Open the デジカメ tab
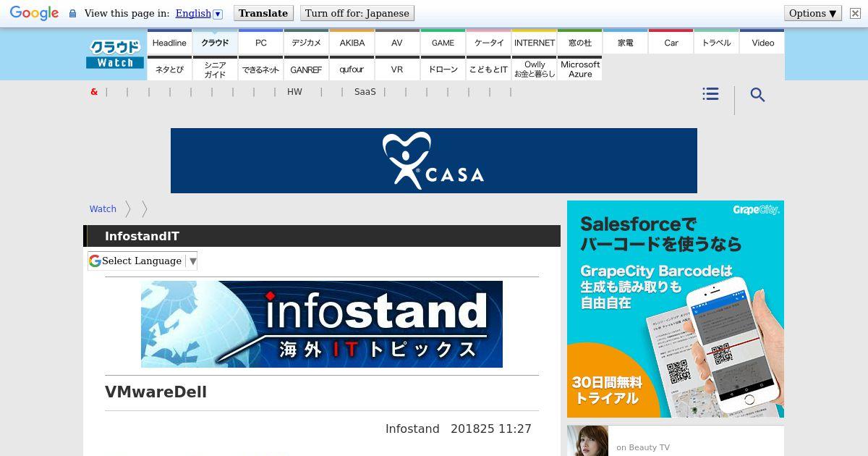Screen dimensions: 868x456 tap(306, 42)
